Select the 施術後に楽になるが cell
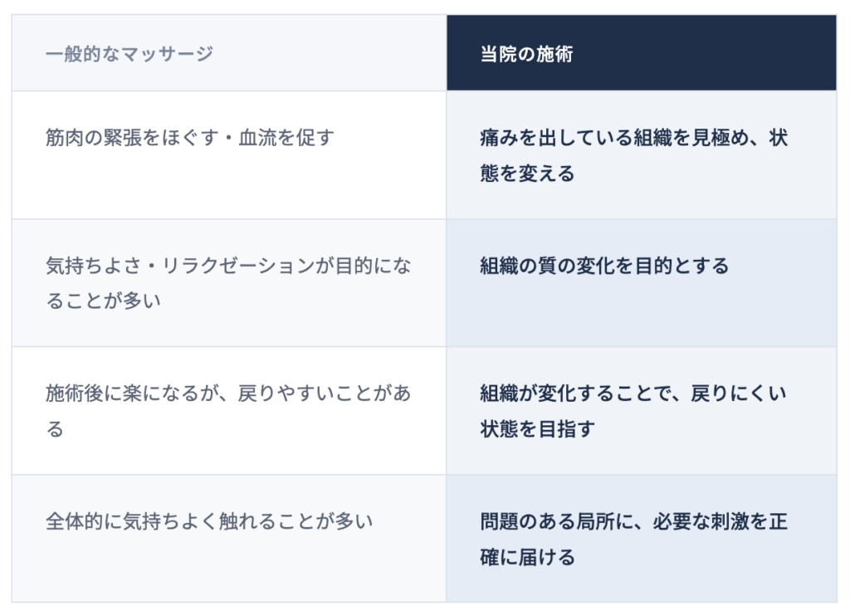This screenshot has width=850, height=616. (228, 411)
